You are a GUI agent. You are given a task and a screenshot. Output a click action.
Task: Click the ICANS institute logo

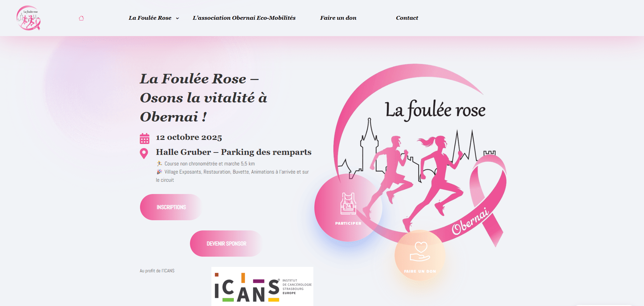[262, 286]
